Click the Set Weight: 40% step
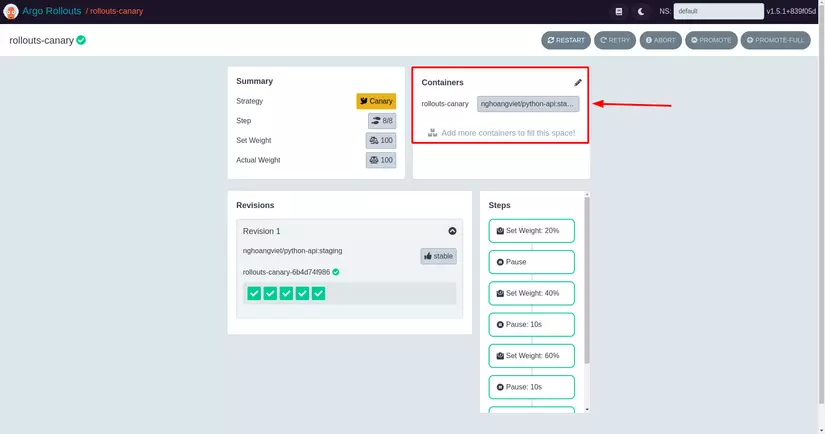825x434 pixels. pos(531,293)
